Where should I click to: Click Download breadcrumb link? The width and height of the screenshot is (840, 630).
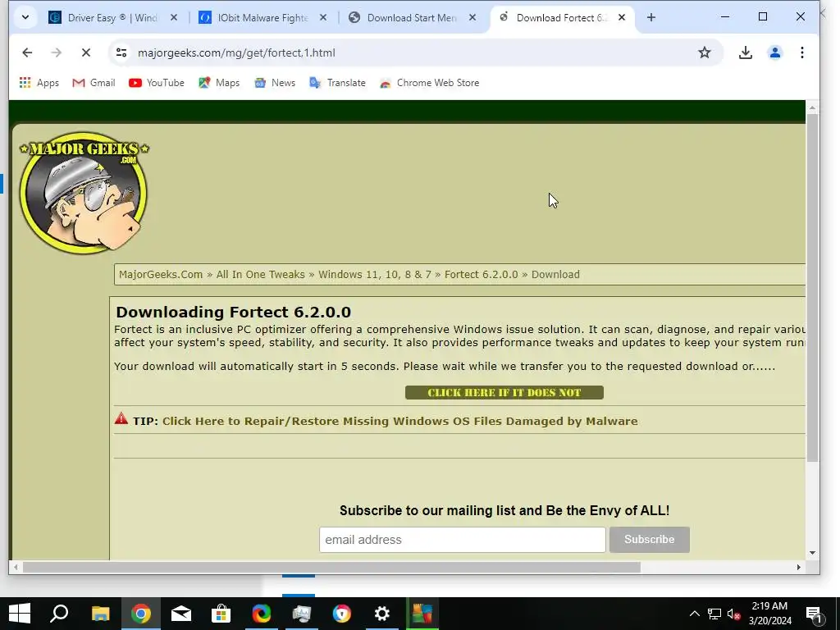click(555, 274)
